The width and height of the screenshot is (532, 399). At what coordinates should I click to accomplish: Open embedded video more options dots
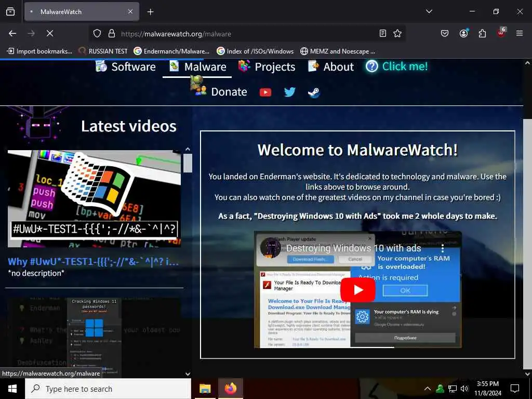(x=443, y=248)
